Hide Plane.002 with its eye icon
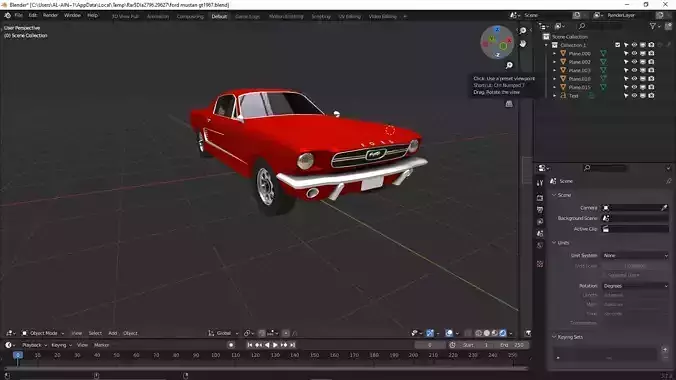This screenshot has width=676, height=380. [634, 62]
